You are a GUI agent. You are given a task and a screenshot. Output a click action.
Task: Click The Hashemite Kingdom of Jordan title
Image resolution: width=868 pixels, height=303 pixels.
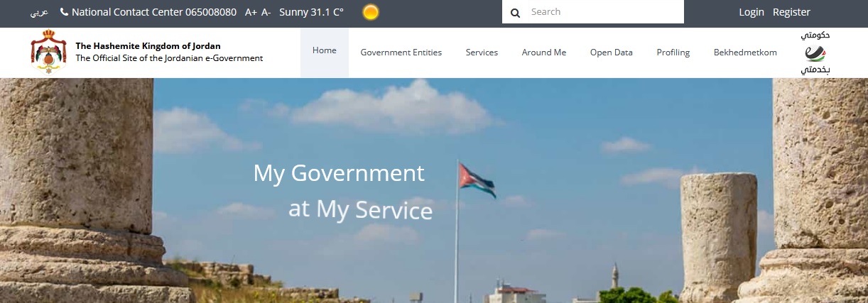pos(148,46)
